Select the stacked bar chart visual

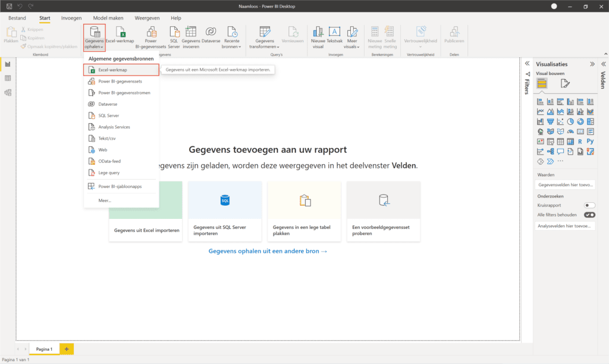pyautogui.click(x=540, y=102)
